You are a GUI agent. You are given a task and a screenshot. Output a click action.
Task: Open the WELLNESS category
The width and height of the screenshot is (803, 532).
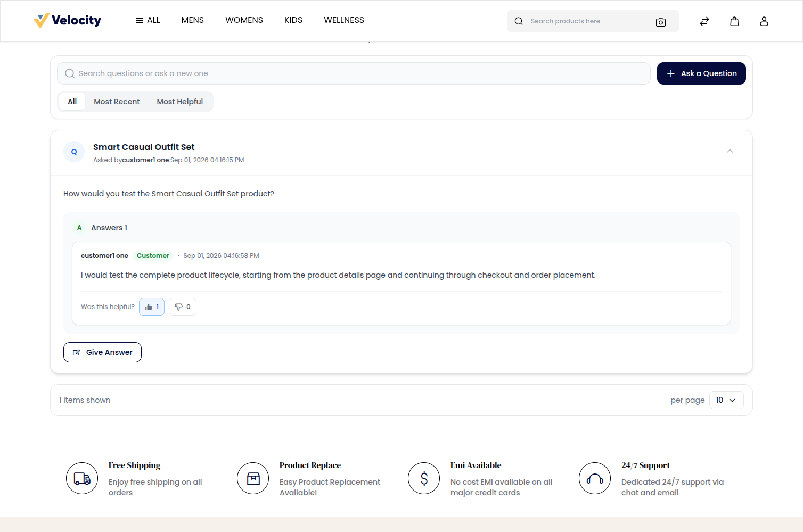click(x=344, y=20)
